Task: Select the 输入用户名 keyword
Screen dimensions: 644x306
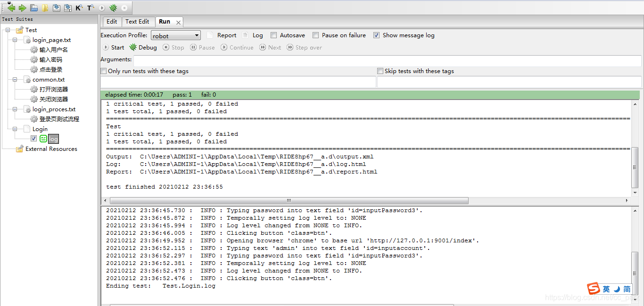Action: tap(54, 50)
